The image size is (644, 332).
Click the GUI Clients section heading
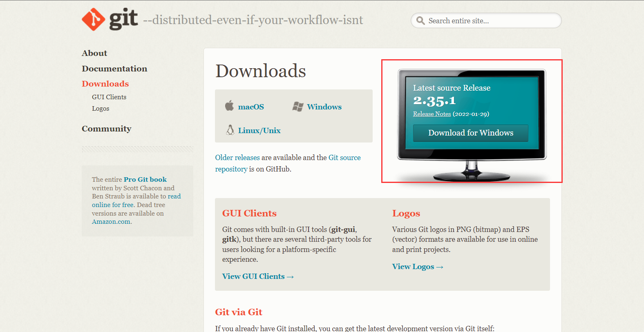click(249, 213)
